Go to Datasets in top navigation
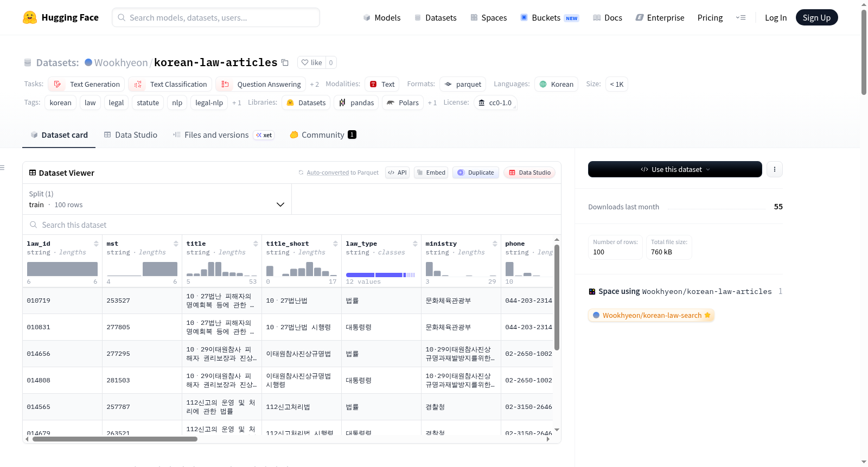 coord(435,17)
